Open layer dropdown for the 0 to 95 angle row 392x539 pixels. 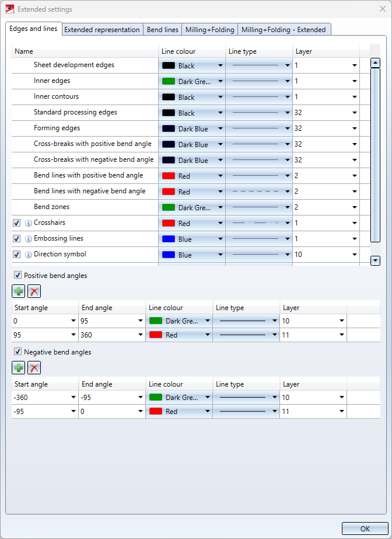342,321
